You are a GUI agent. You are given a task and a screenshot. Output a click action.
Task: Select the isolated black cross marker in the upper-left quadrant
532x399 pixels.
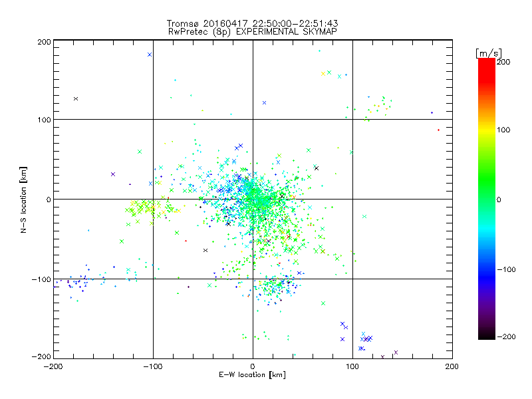point(76,98)
